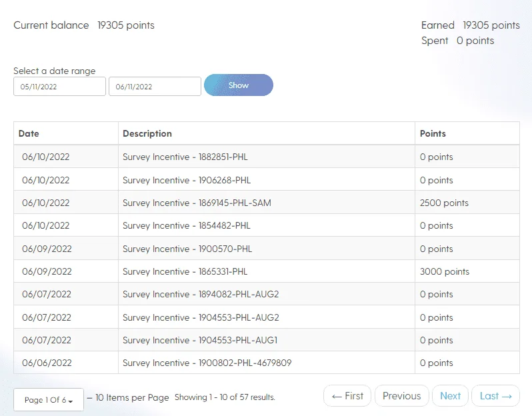Click the Earned points label
Image resolution: width=532 pixels, height=416 pixels.
(438, 25)
